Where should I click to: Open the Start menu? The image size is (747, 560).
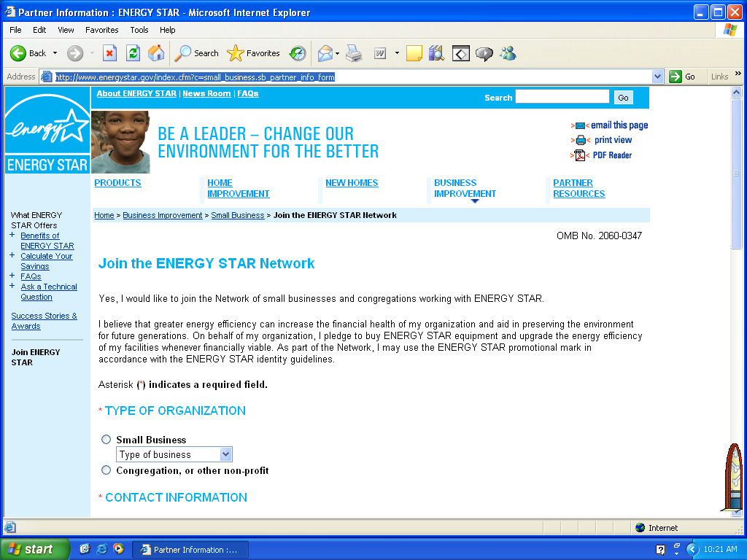coord(34,549)
